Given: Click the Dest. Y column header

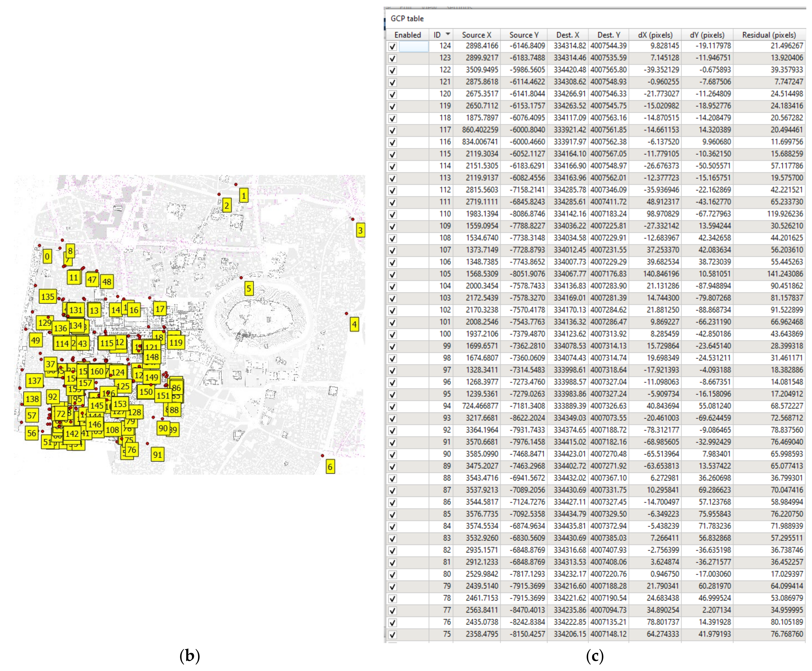Looking at the screenshot, I should coord(609,35).
